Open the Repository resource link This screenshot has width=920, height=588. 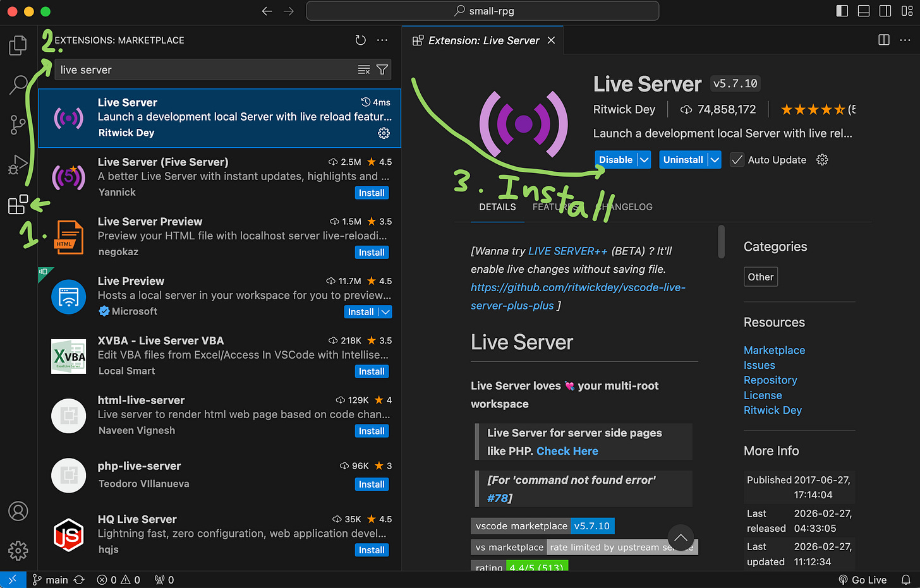pos(770,380)
